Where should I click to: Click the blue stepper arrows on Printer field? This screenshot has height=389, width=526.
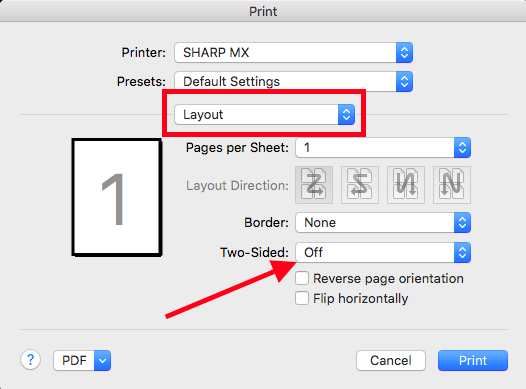pyautogui.click(x=404, y=53)
